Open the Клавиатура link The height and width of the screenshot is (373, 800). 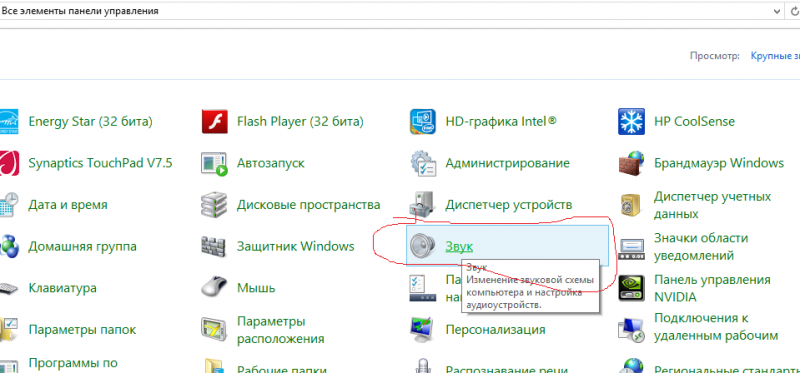coord(62,288)
